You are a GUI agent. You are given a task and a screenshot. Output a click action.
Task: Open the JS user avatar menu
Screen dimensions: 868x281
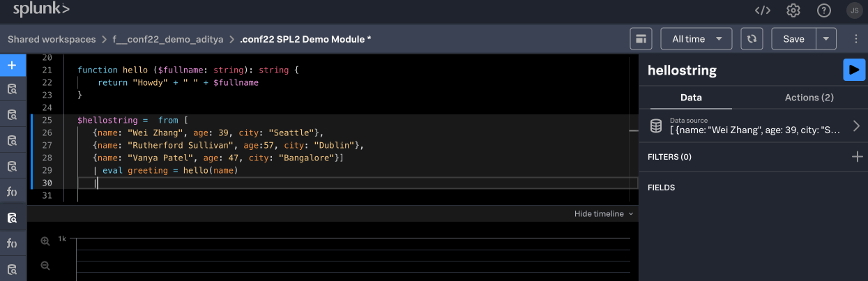[854, 10]
